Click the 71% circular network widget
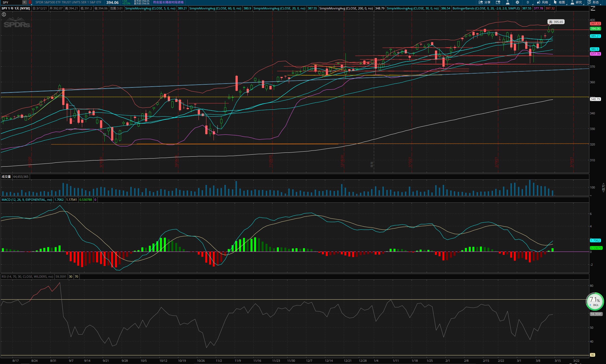 point(594,302)
